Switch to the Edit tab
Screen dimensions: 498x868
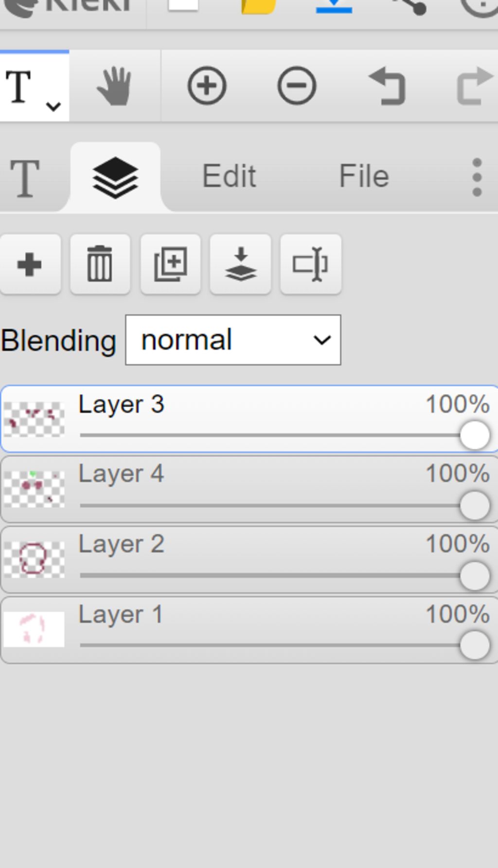tap(229, 176)
